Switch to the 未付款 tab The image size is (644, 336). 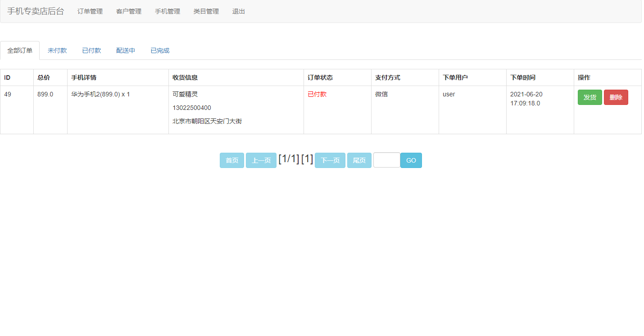[x=57, y=50]
